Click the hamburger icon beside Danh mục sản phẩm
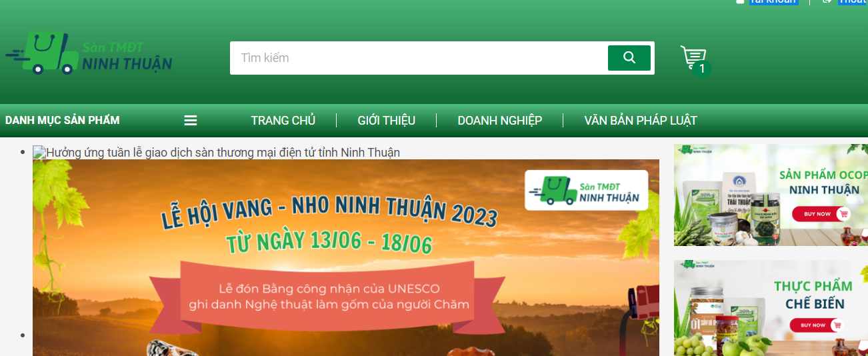868x356 pixels. 191,121
